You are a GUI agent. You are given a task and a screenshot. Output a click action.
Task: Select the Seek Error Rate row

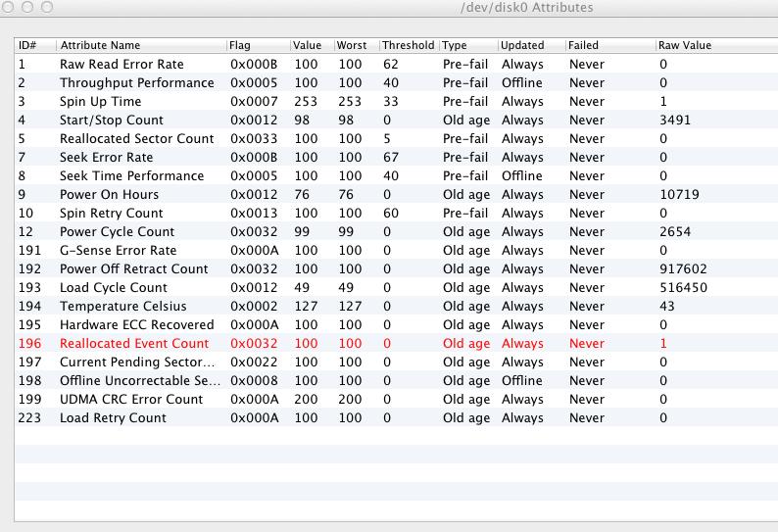pos(397,158)
